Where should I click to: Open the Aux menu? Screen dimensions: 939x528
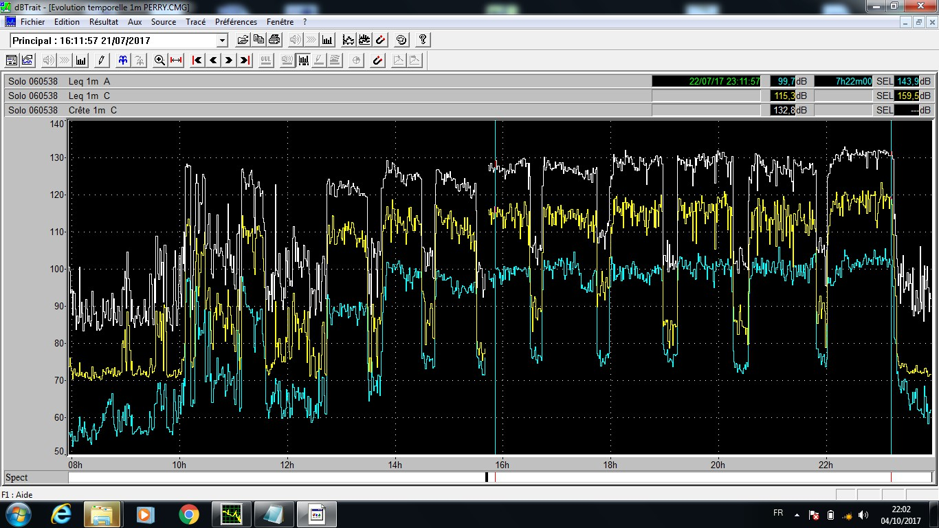click(x=135, y=22)
